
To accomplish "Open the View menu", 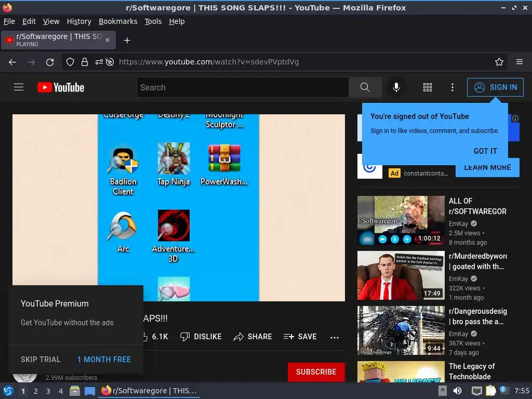I will coord(51,21).
